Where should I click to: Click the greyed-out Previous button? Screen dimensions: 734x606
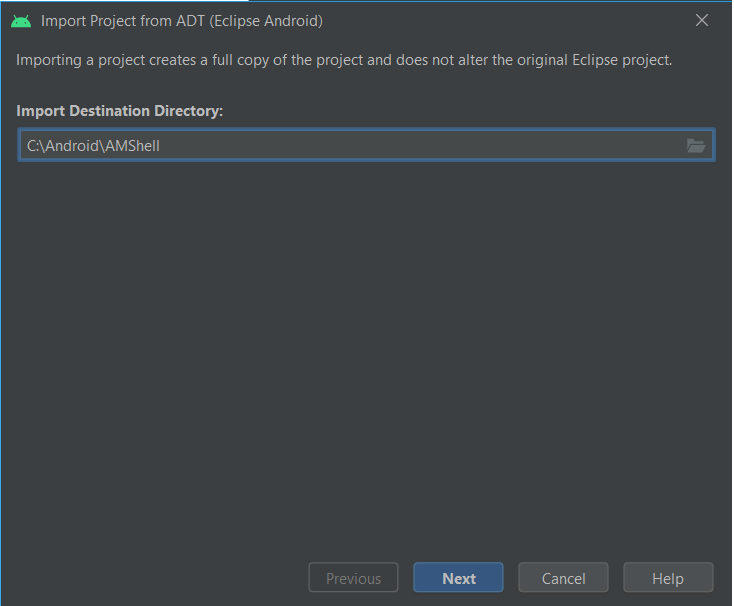click(x=353, y=578)
